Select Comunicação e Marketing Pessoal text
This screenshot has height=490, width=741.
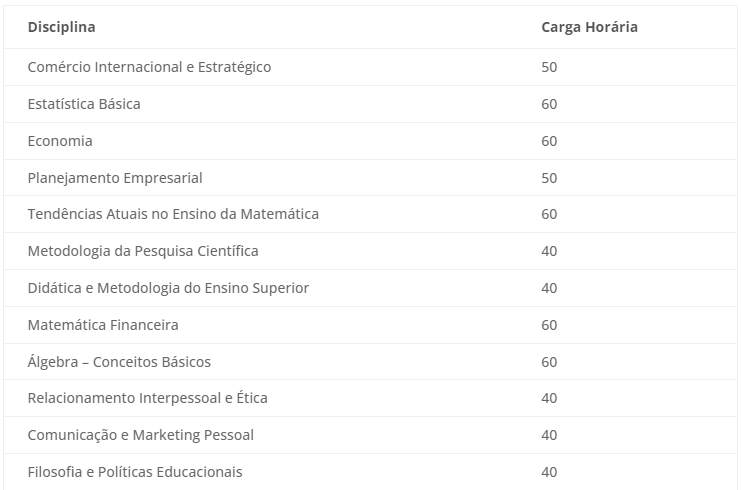coord(140,435)
